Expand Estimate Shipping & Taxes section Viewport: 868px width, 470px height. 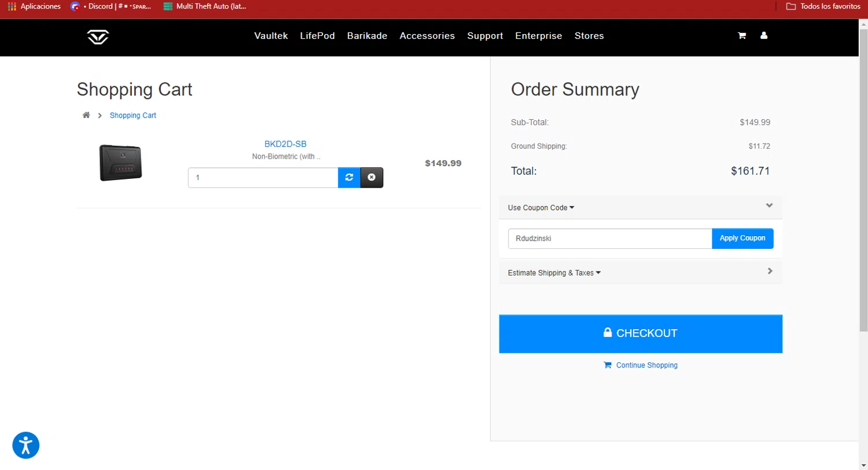[554, 273]
